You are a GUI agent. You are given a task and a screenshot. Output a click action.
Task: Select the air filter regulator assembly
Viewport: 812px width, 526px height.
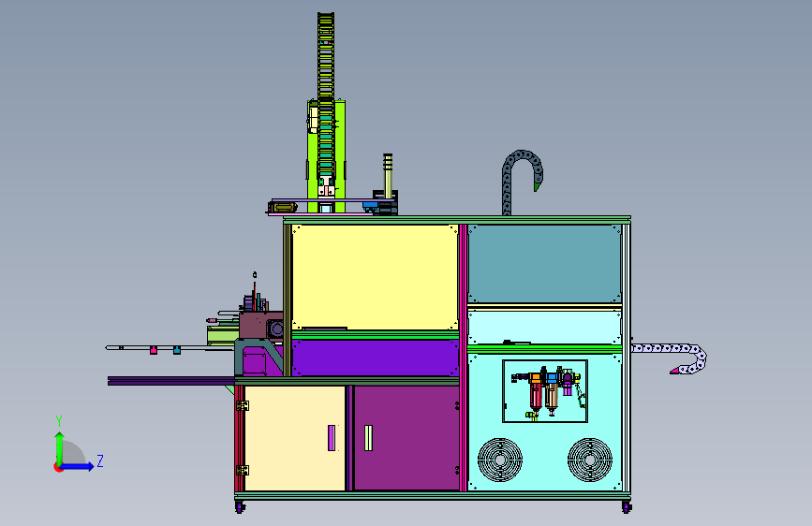pyautogui.click(x=548, y=391)
